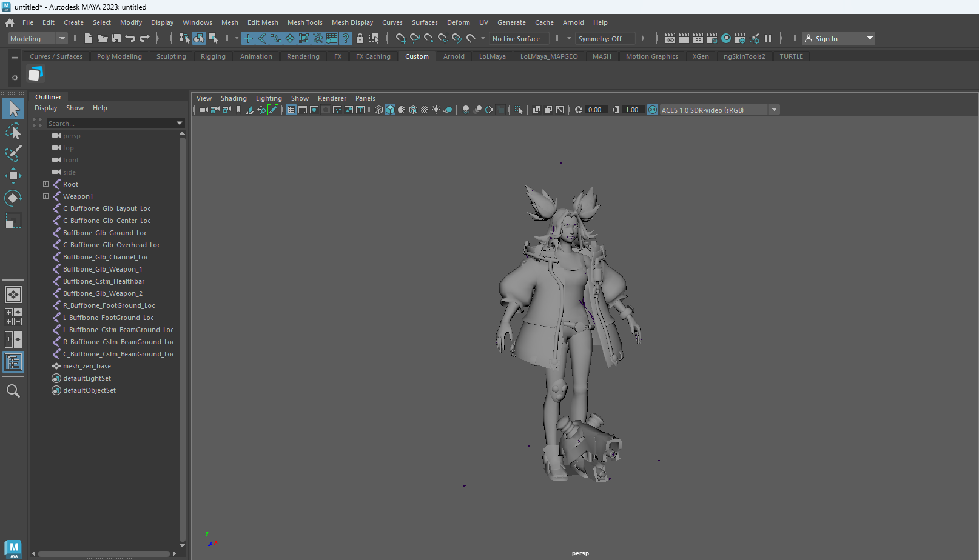Viewport: 979px width, 560px height.
Task: Open the search magnifier in left sidebar
Action: click(13, 391)
